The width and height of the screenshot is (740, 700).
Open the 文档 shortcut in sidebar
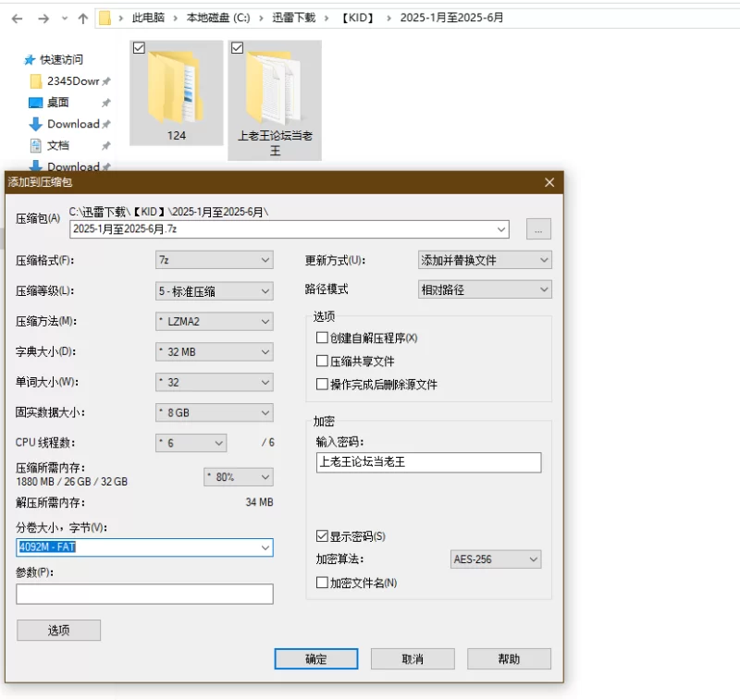(x=57, y=145)
